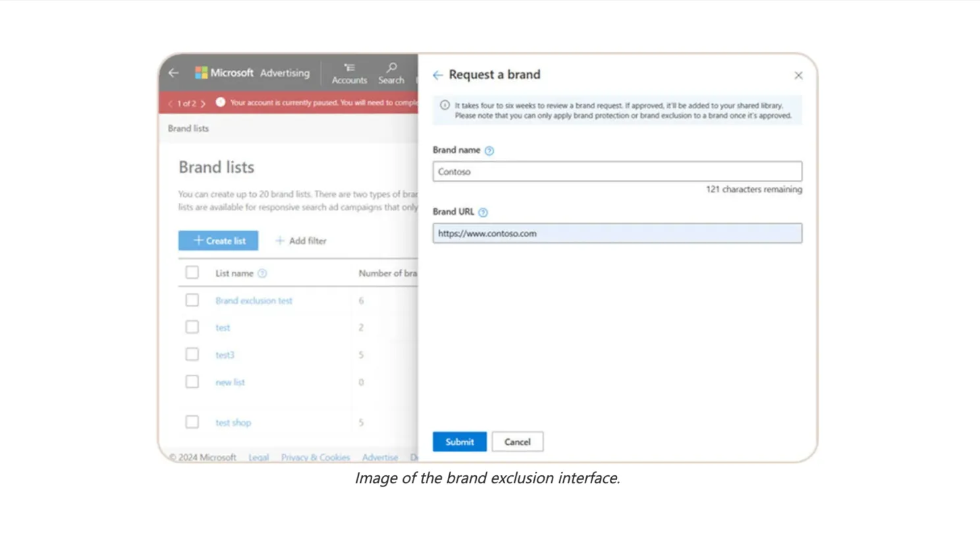The width and height of the screenshot is (980, 547).
Task: Open List name help icon
Action: [x=262, y=273]
